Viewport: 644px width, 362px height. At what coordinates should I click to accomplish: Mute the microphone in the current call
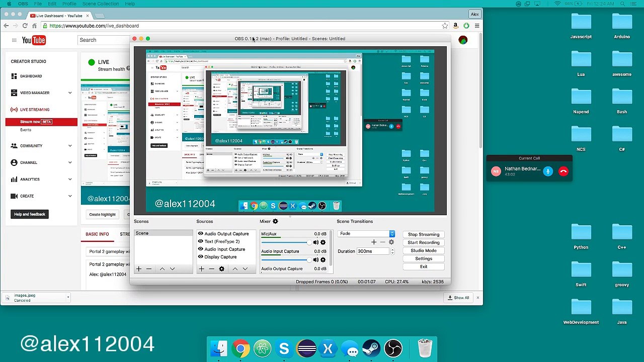(x=548, y=171)
